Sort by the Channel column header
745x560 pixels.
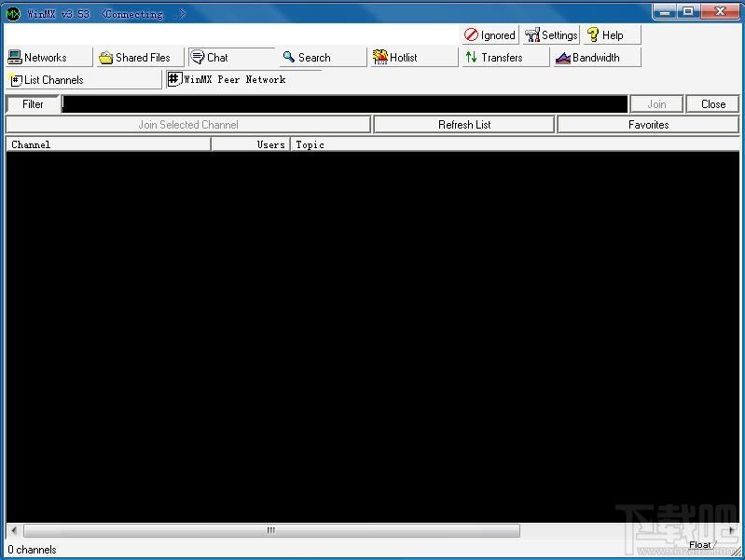coord(108,144)
